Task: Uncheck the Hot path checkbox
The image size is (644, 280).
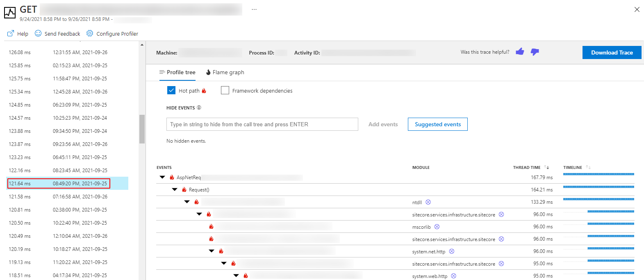Action: tap(171, 90)
